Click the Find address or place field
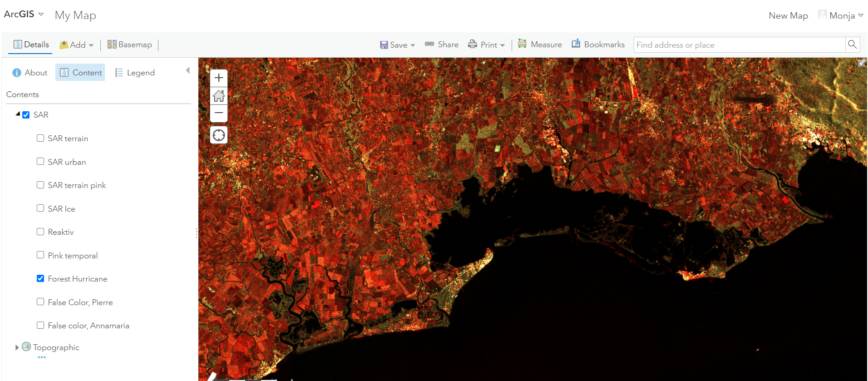The width and height of the screenshot is (868, 381). click(x=739, y=45)
